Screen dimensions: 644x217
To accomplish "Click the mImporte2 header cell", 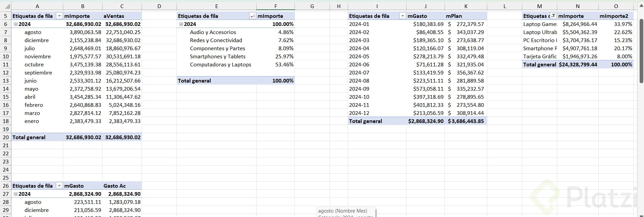I will (x=616, y=16).
